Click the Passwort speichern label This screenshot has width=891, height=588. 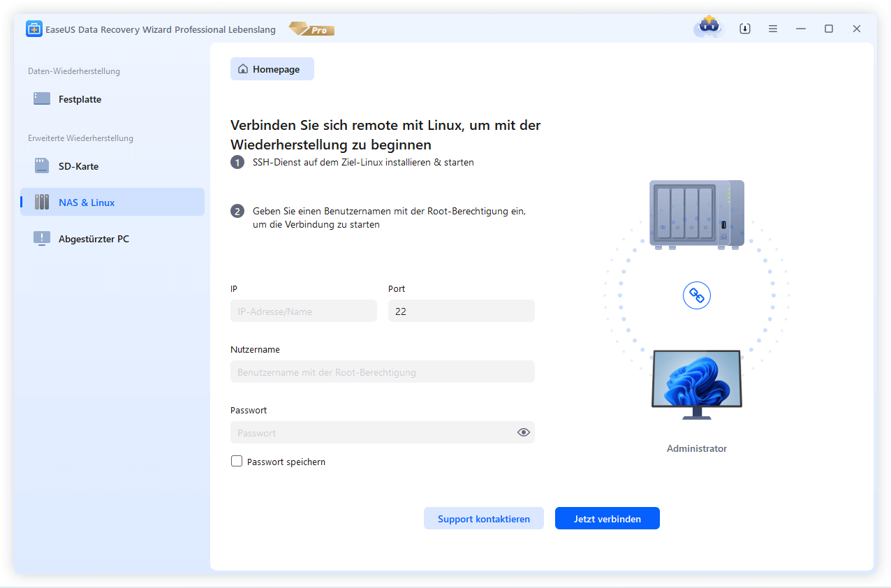click(286, 462)
